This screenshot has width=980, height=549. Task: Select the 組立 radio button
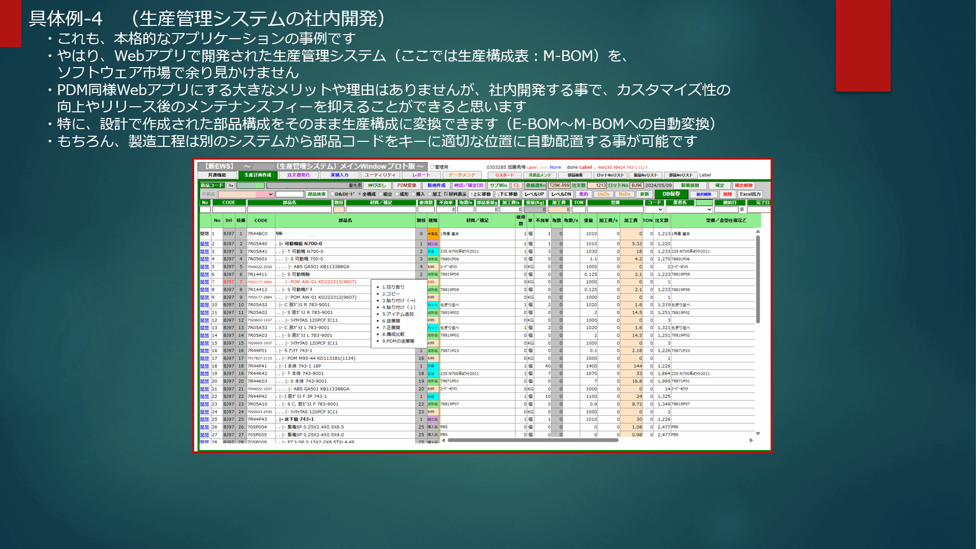coord(381,194)
